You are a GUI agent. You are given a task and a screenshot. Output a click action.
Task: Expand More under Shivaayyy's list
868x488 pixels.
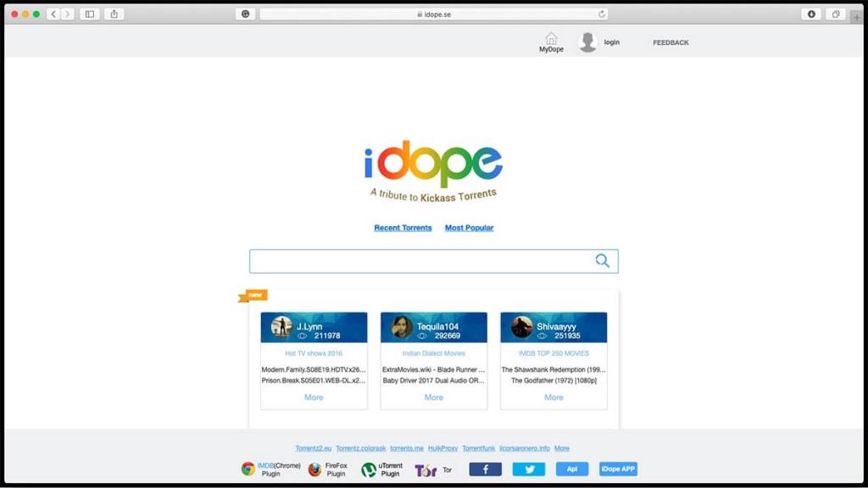coord(554,397)
